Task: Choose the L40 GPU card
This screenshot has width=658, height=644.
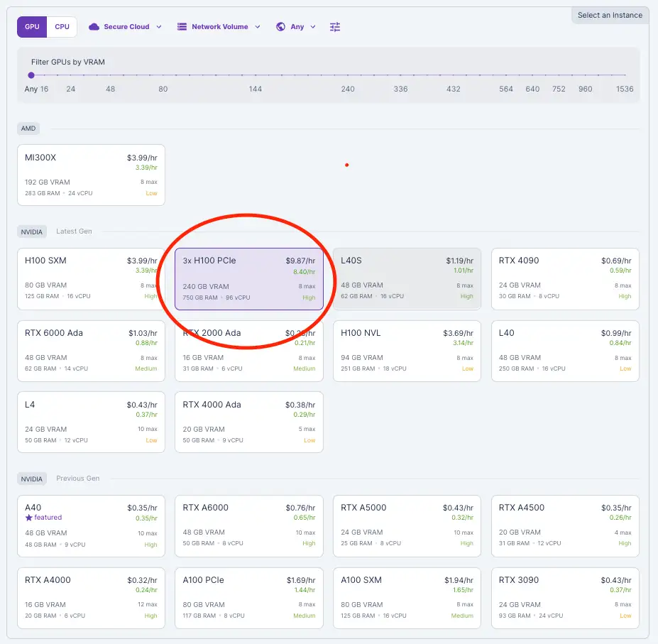Action: pyautogui.click(x=565, y=351)
